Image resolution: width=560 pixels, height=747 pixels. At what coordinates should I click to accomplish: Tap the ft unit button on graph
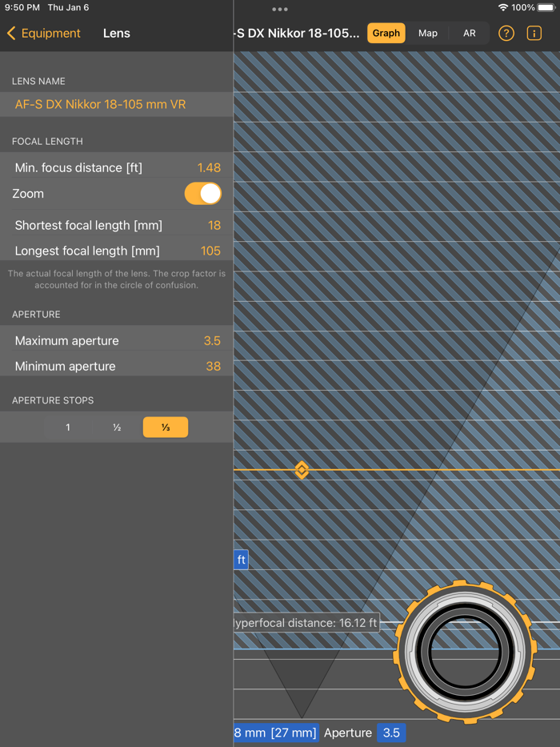pos(241,560)
